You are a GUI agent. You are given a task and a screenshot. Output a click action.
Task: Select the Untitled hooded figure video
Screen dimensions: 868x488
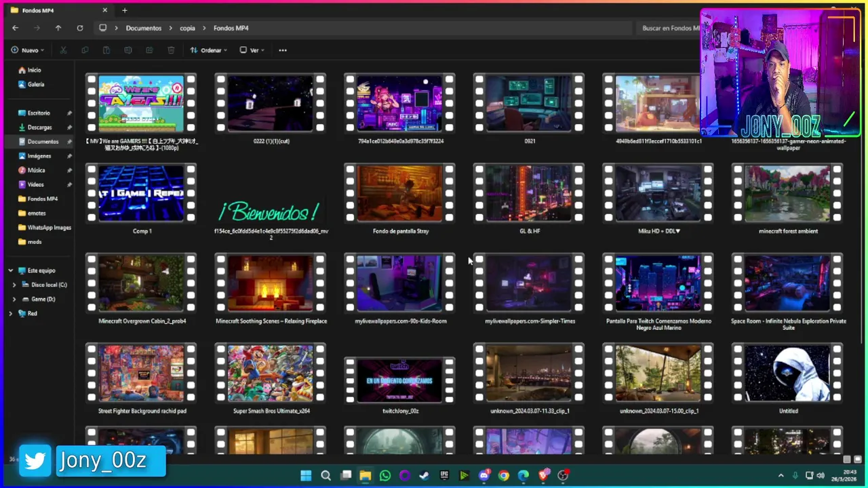point(787,373)
